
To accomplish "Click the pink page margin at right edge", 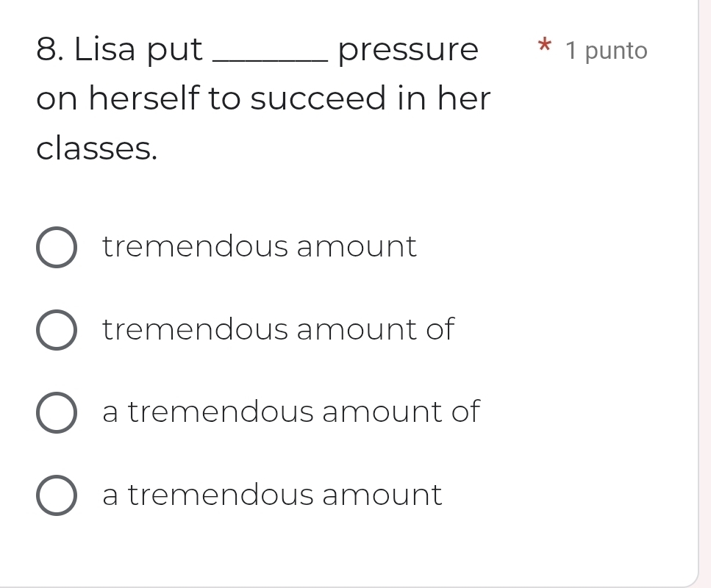I will click(704, 294).
